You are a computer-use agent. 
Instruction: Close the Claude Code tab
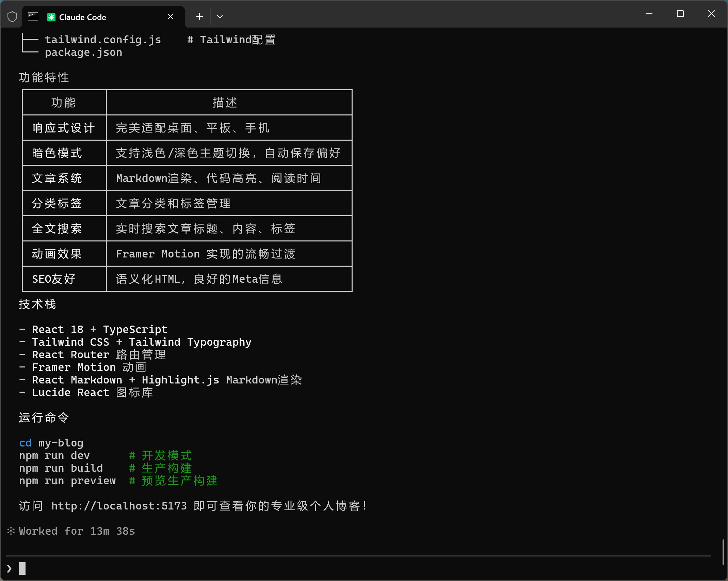pos(171,17)
